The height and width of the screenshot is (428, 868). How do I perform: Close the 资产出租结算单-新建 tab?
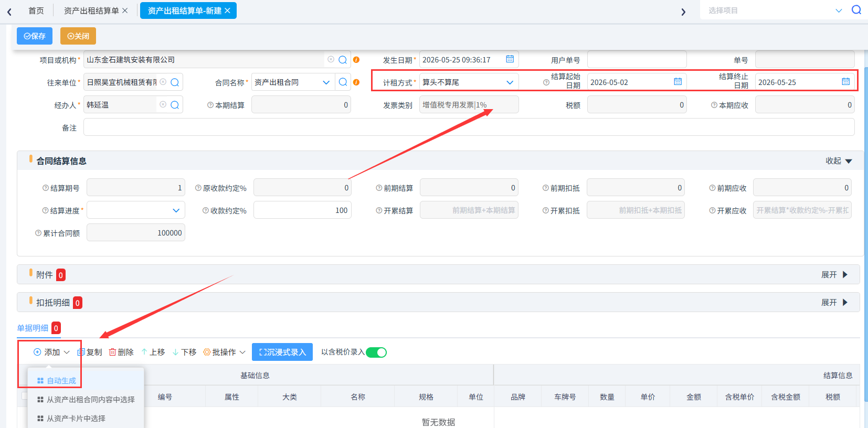point(227,10)
